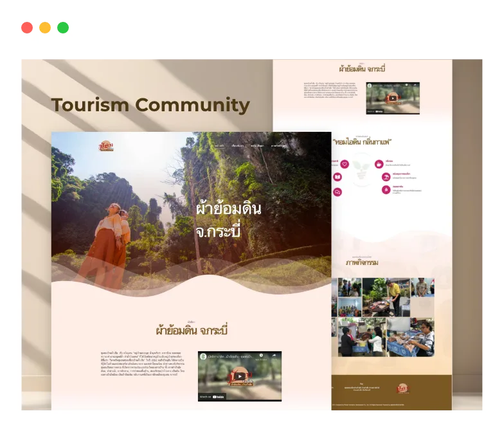
Task: Click the red macOS close dot
Action: point(27,28)
